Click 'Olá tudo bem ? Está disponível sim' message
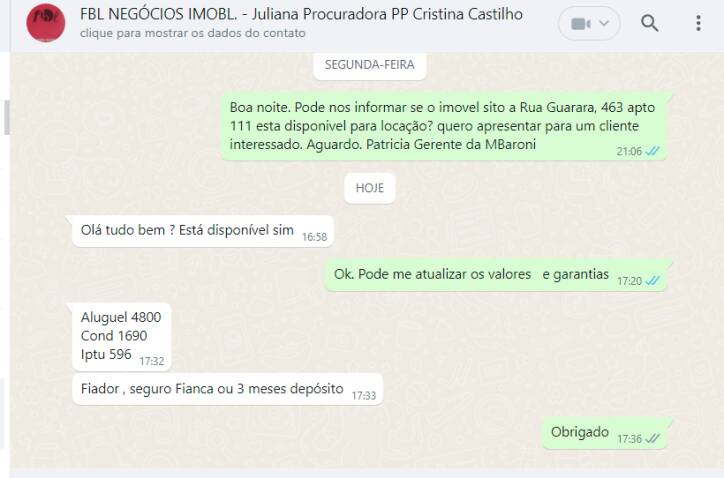The height and width of the screenshot is (478, 724). 203,231
